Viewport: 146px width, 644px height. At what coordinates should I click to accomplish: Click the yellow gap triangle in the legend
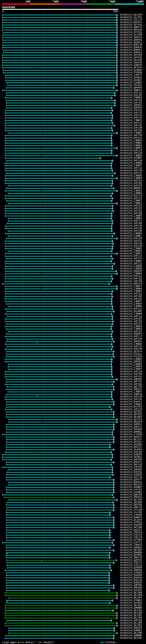(x=19, y=642)
